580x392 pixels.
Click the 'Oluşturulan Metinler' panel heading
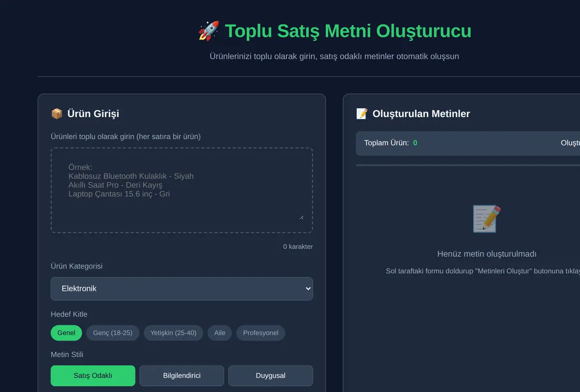click(x=421, y=114)
